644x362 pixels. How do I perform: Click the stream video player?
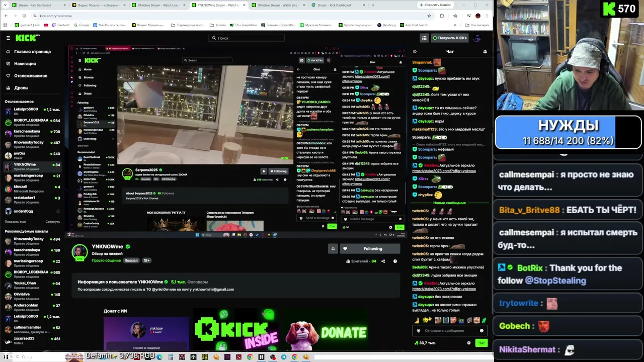pos(236,141)
